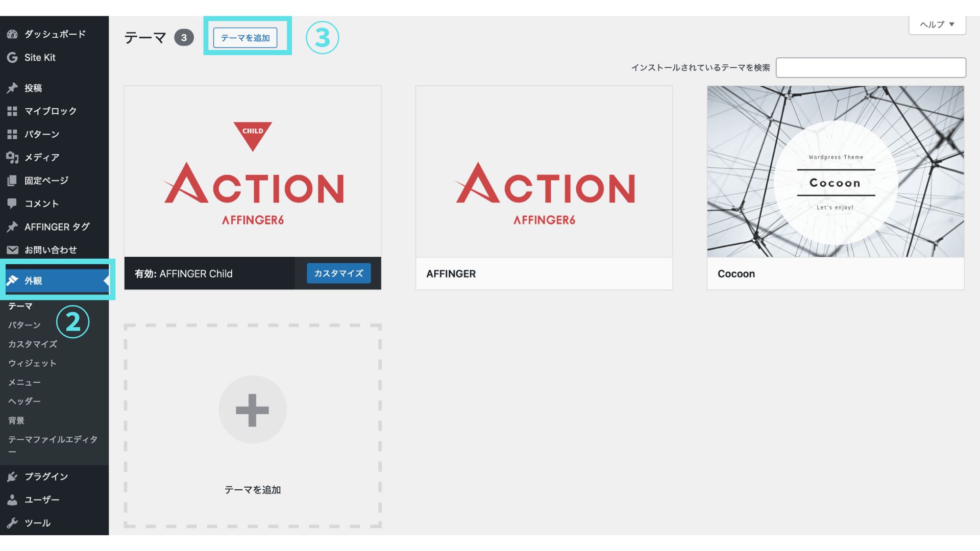Screen dimensions: 980x551
Task: Click the grid icon beside パターン
Action: (x=12, y=134)
